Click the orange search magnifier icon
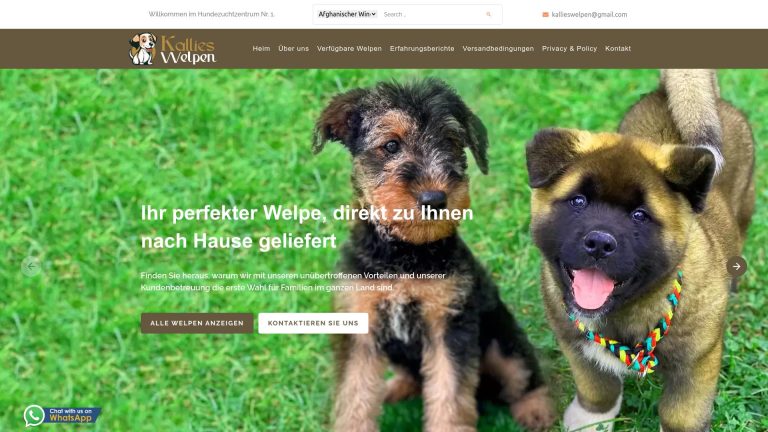 tap(488, 15)
